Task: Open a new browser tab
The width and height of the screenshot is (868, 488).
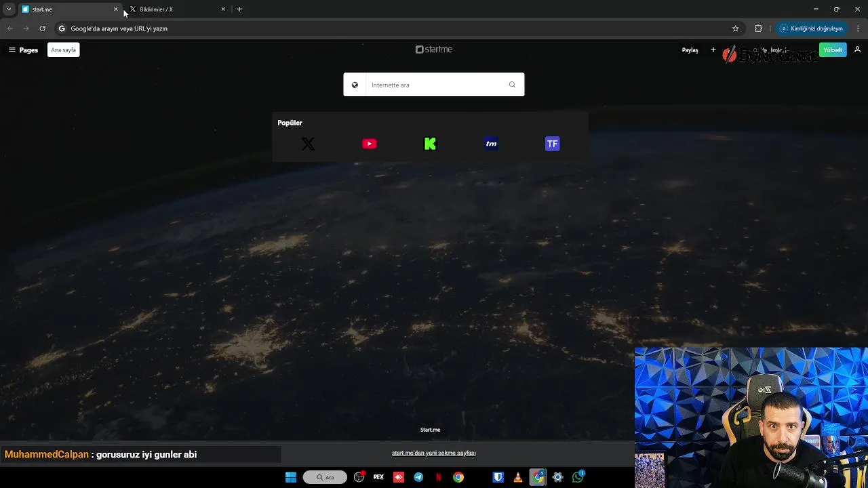Action: point(239,9)
